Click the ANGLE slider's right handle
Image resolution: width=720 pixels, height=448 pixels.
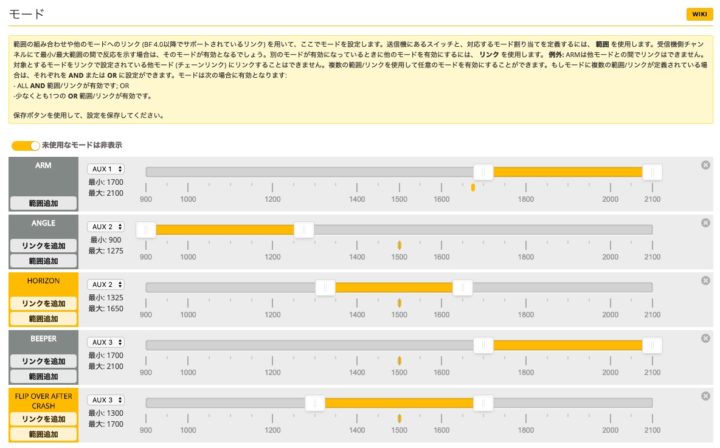303,230
